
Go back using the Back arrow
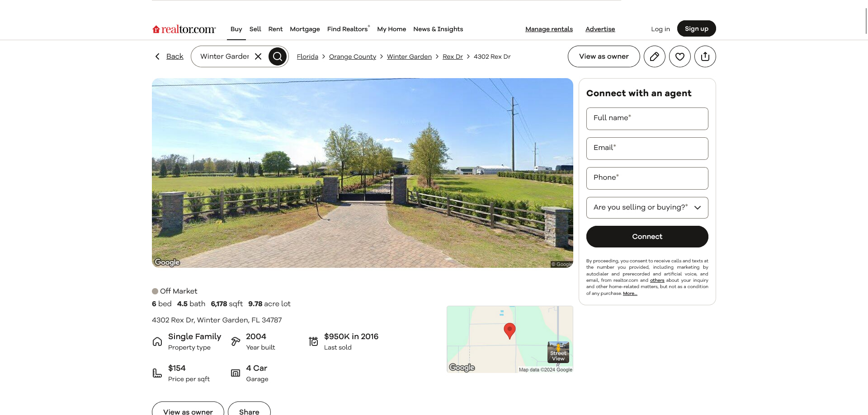pyautogui.click(x=170, y=56)
